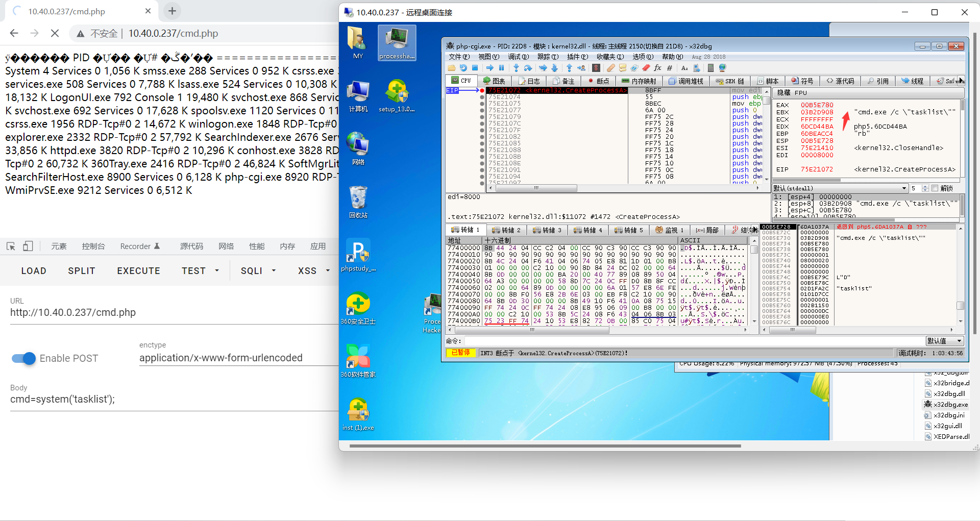Click the Body field with cmd=system('tasklist');
The width and height of the screenshot is (980, 521).
tap(174, 400)
